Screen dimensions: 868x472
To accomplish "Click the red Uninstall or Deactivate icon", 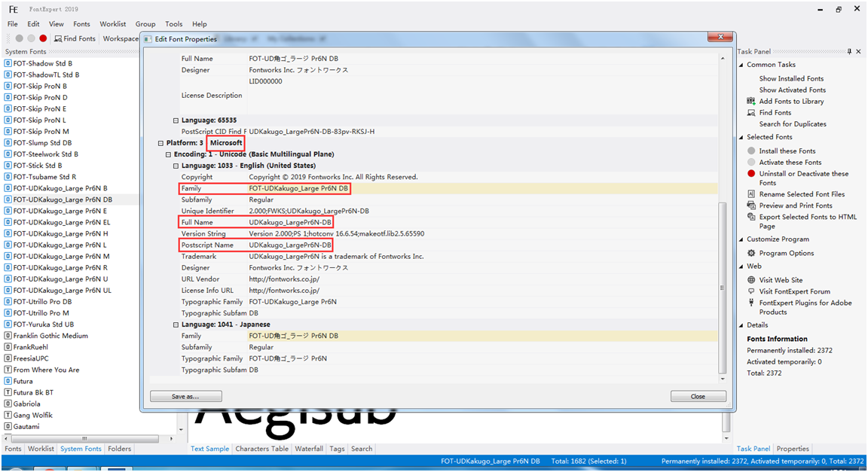I will click(x=751, y=173).
